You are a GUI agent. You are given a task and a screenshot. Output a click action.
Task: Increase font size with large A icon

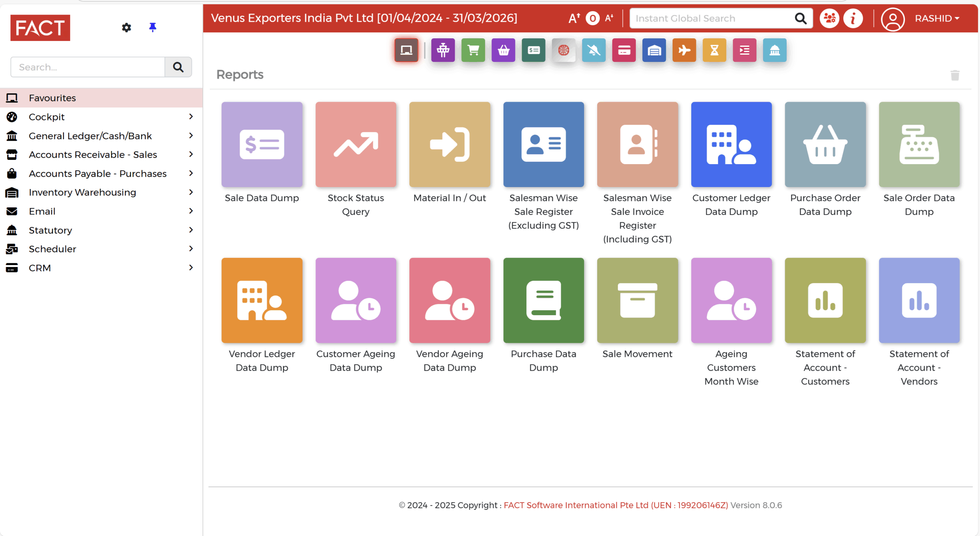point(574,18)
